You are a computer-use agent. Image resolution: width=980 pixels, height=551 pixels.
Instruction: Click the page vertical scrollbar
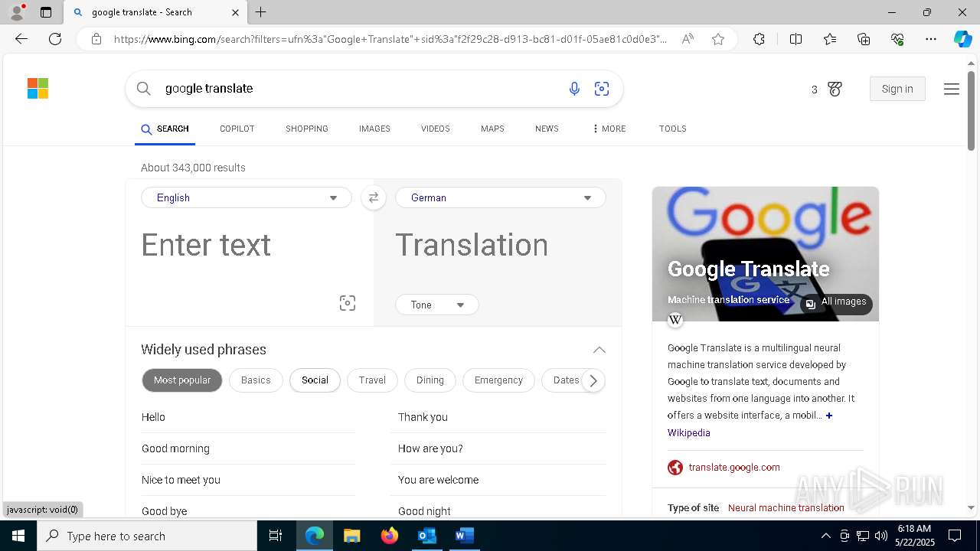tap(972, 111)
